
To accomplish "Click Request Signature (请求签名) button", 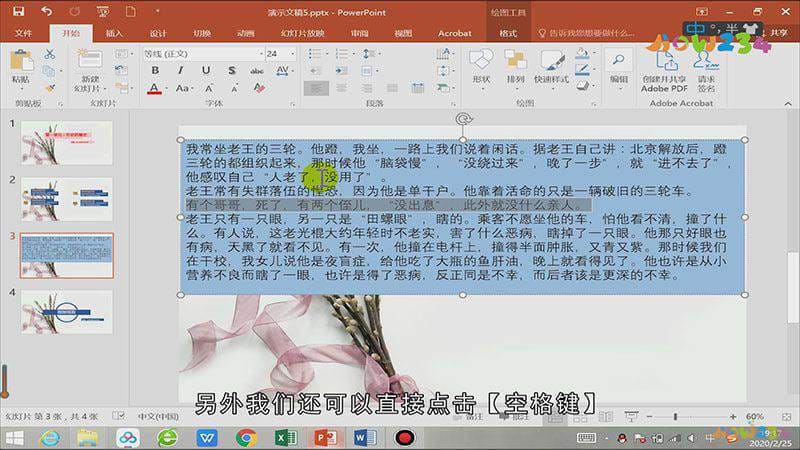I will point(706,70).
